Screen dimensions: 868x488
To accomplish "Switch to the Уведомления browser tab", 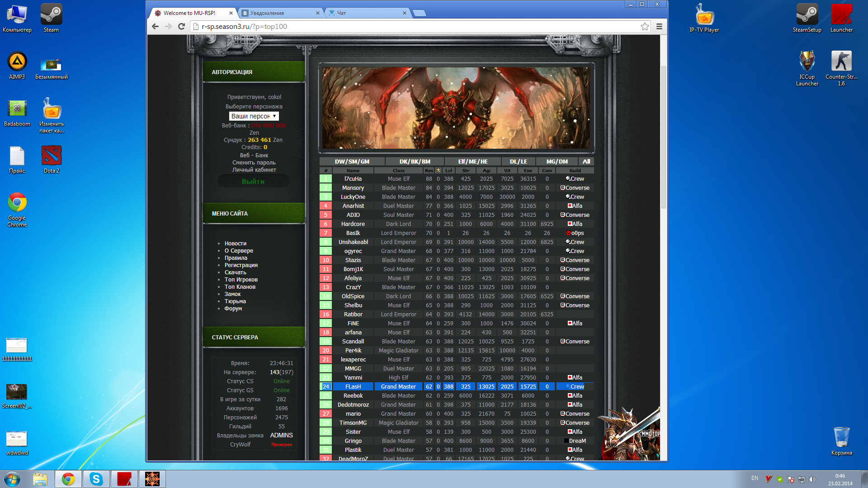I will pyautogui.click(x=280, y=13).
